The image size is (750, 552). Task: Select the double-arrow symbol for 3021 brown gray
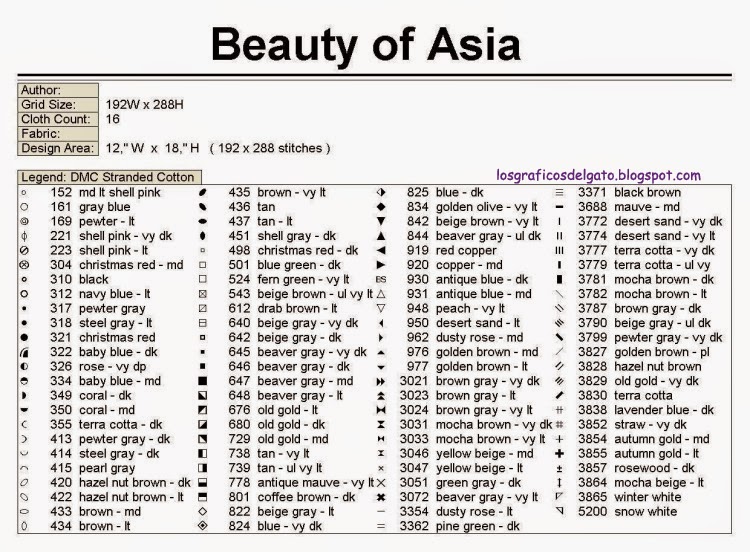(381, 381)
